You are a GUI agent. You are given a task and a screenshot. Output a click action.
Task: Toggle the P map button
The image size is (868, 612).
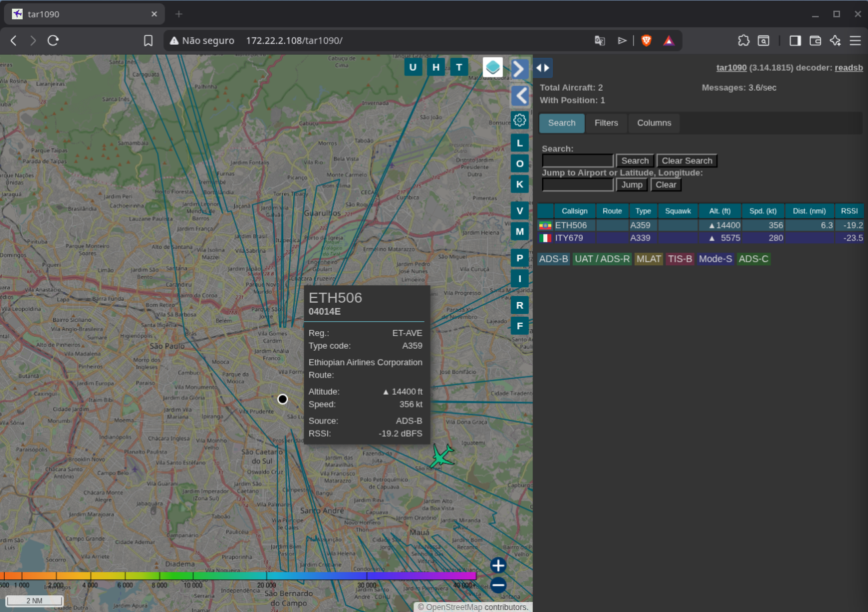(x=520, y=258)
